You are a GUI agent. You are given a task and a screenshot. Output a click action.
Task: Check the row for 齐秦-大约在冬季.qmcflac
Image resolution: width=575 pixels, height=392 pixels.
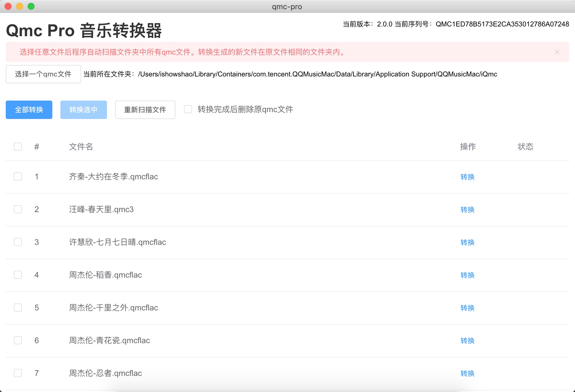click(x=18, y=176)
